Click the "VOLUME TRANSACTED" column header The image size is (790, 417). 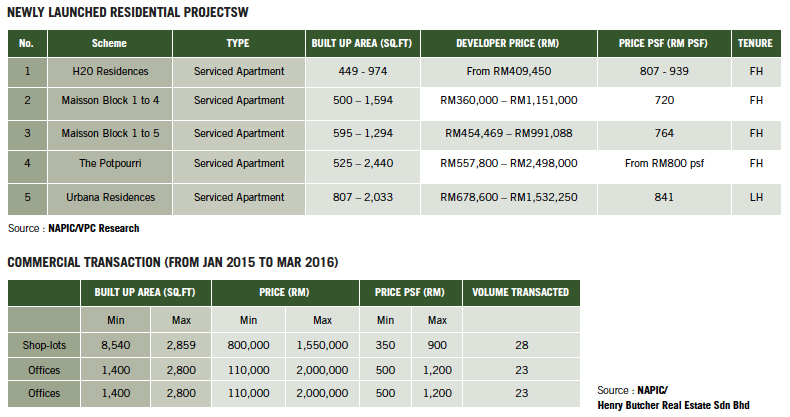point(521,292)
